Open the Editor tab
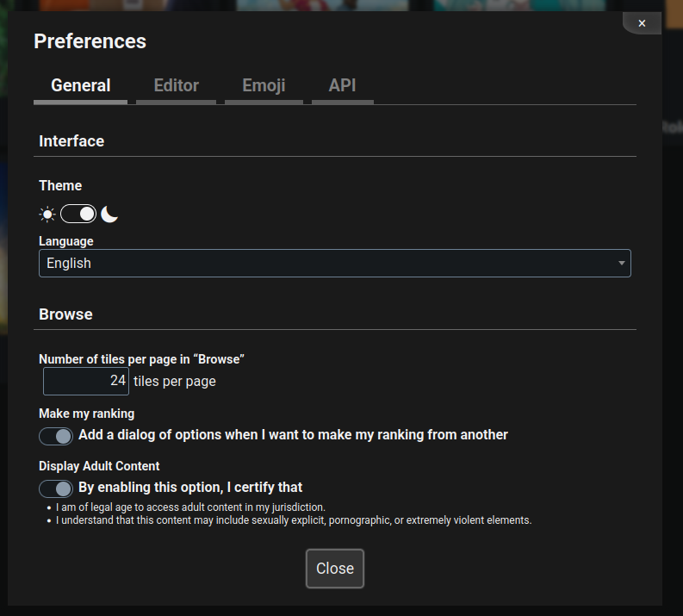This screenshot has height=616, width=683. click(176, 85)
